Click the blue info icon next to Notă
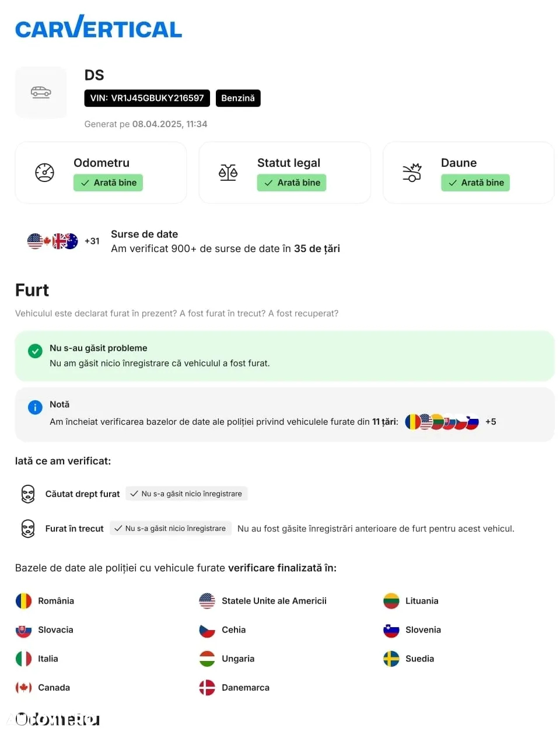 pos(35,407)
